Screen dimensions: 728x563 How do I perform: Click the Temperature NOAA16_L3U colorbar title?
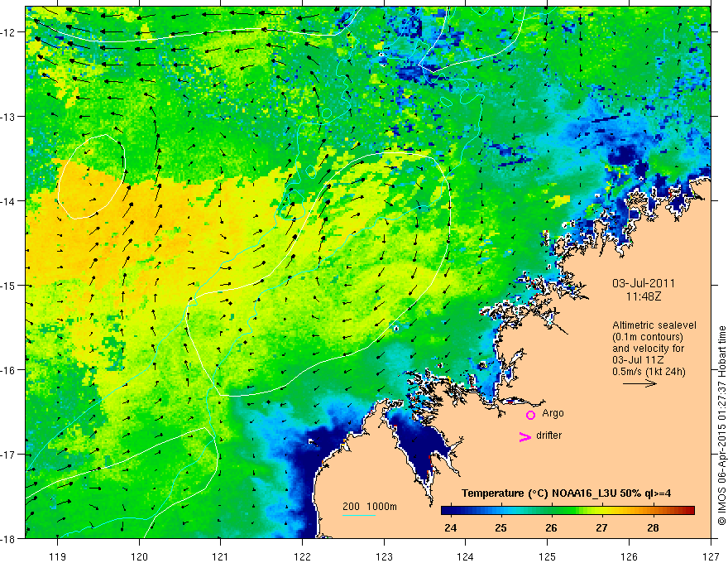click(566, 493)
